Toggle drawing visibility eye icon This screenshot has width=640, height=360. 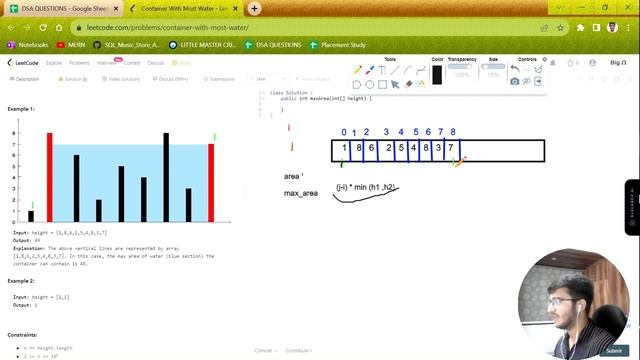click(527, 82)
